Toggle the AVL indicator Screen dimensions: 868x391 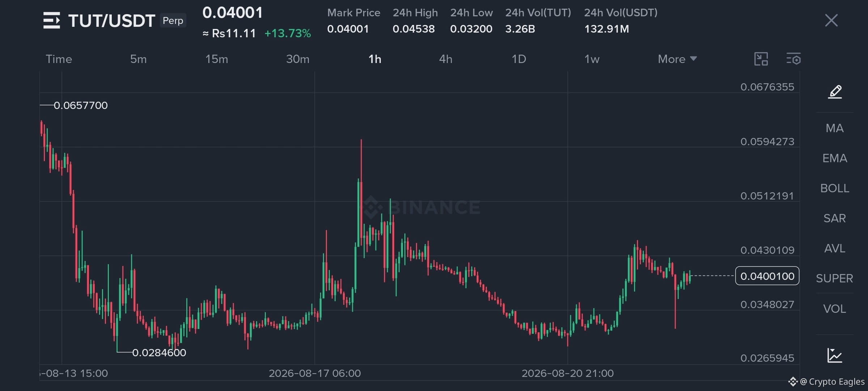835,248
